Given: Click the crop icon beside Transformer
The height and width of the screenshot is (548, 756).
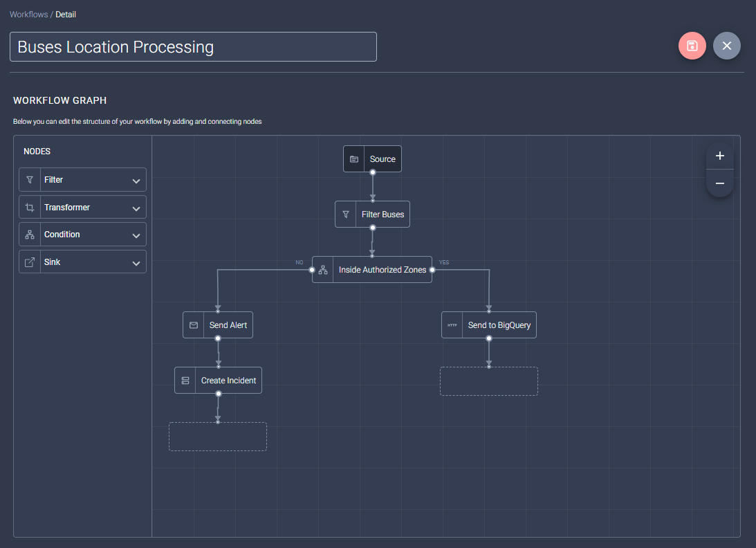Looking at the screenshot, I should pos(30,208).
